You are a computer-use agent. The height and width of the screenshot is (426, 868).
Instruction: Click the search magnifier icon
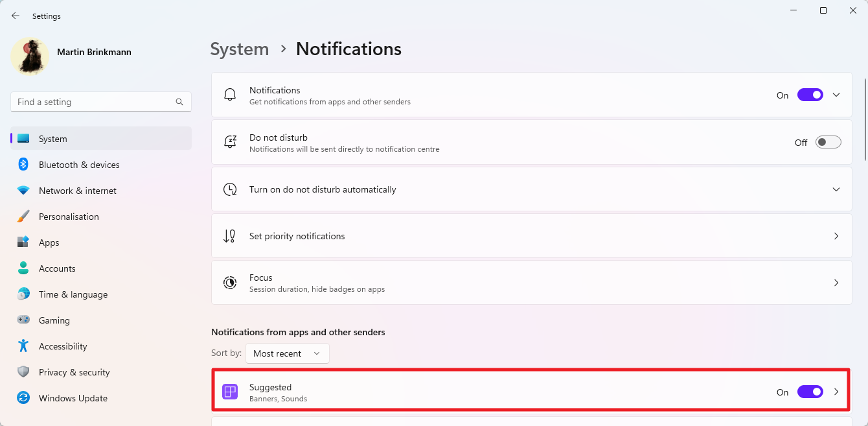pos(179,102)
